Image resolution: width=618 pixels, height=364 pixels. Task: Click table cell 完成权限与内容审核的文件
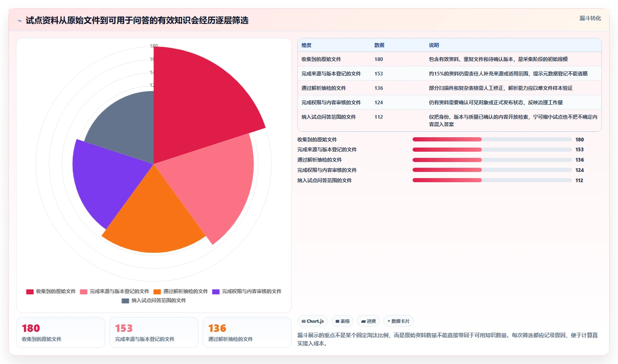[331, 103]
